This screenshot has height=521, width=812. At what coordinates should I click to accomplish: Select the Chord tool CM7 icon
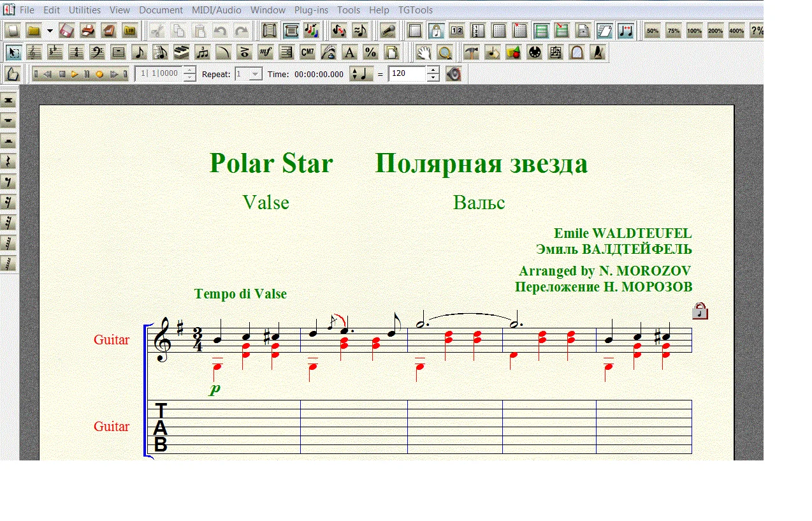[x=307, y=52]
